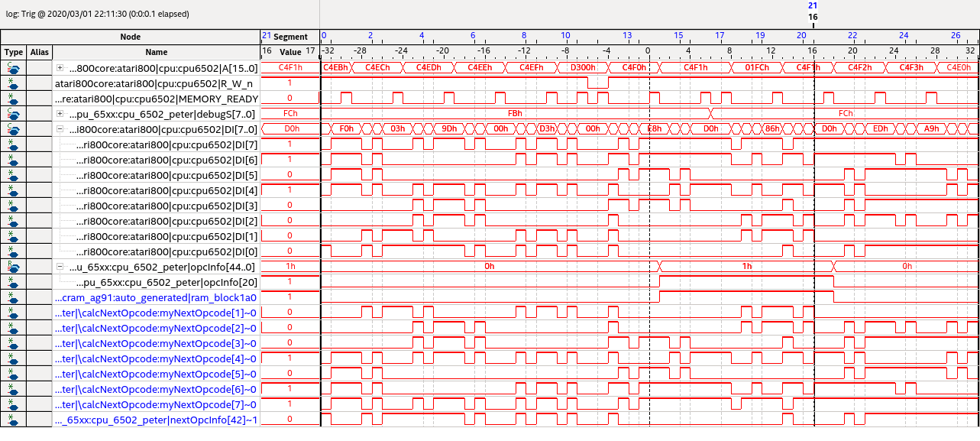The image size is (980, 441).
Task: Click the Name column header
Action: click(x=156, y=52)
